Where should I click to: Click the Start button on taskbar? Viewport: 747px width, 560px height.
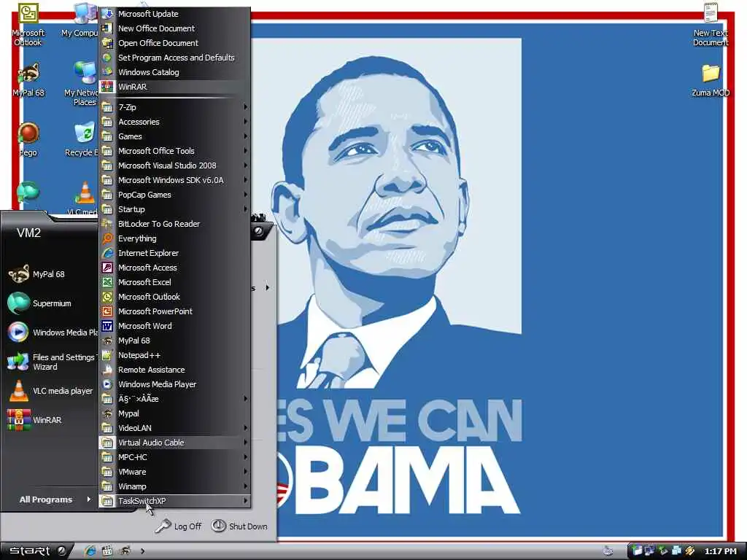click(36, 551)
